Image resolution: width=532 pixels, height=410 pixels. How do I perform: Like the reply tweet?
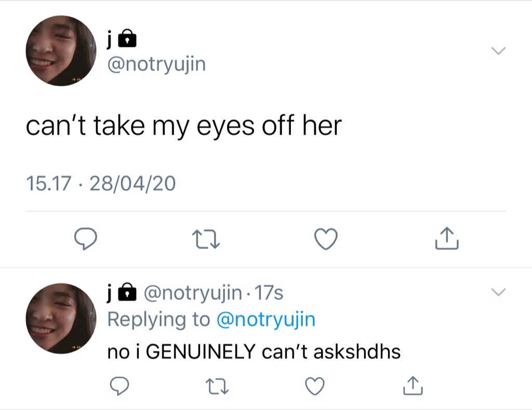[315, 386]
